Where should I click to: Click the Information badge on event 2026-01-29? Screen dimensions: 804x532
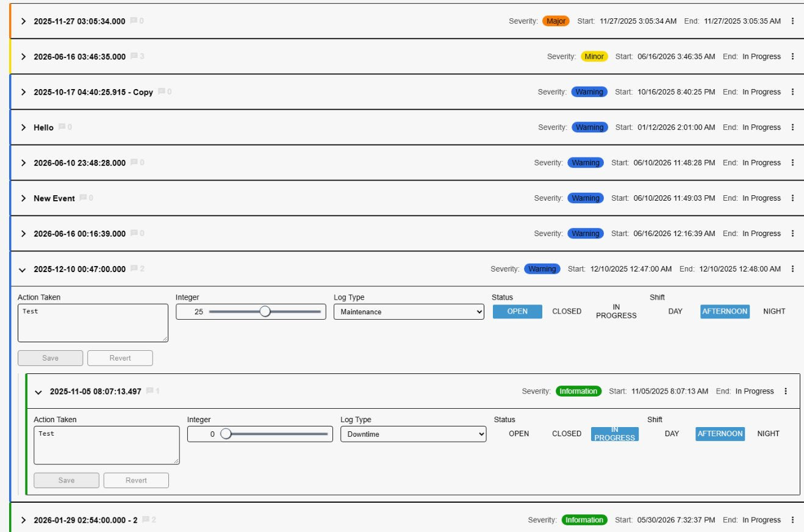(x=584, y=520)
